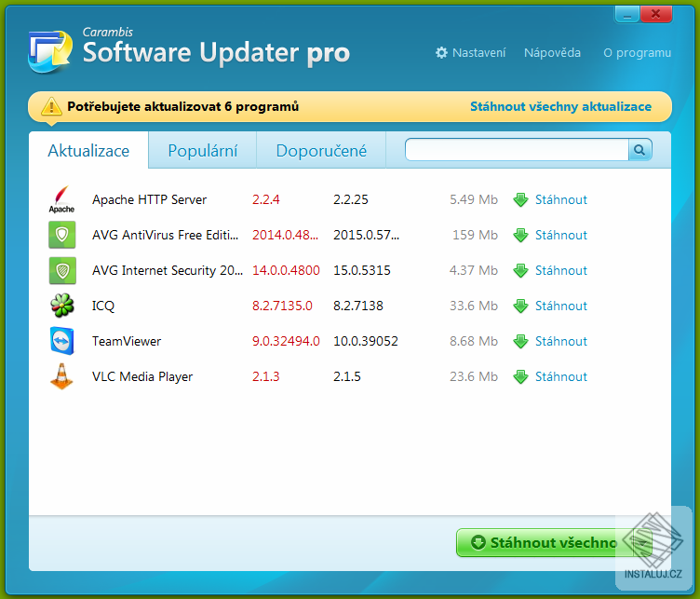
Task: Click the red version 8.2.7135.0
Action: (x=282, y=306)
